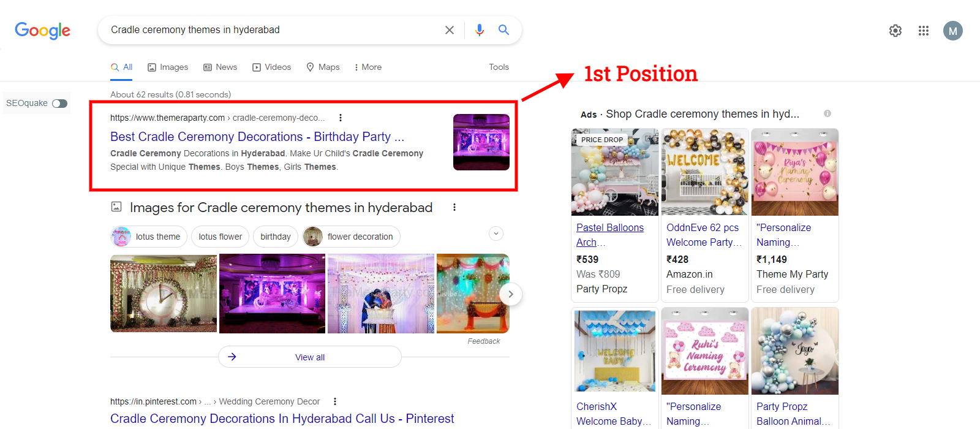Open three-dot menu beside Pinterest result
Viewport: 980px width, 429px height.
click(x=335, y=401)
